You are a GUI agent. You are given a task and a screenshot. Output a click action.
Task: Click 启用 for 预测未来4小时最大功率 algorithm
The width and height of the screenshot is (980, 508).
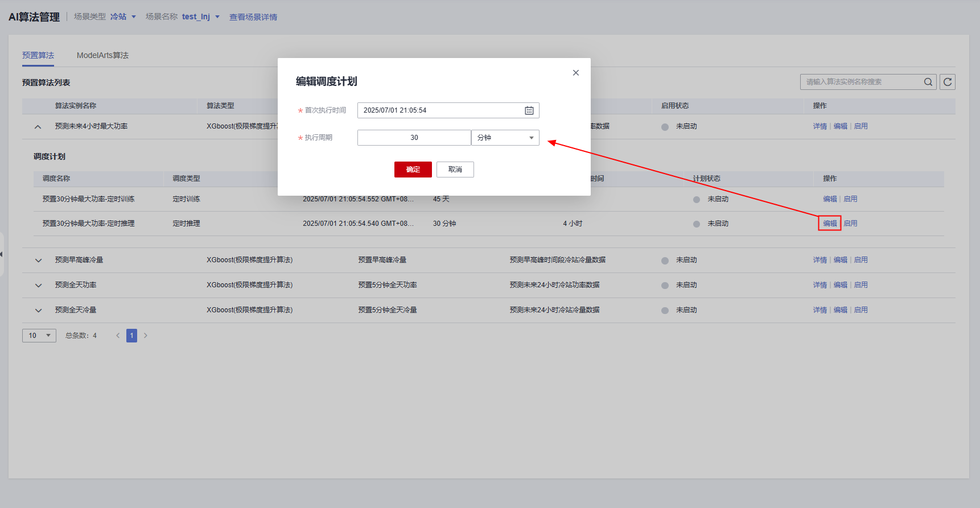pos(861,126)
